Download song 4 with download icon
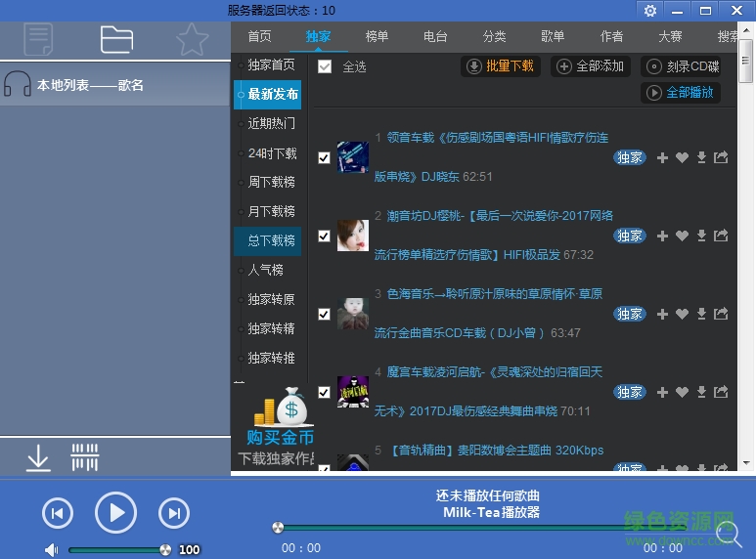756x559 pixels. 701,392
